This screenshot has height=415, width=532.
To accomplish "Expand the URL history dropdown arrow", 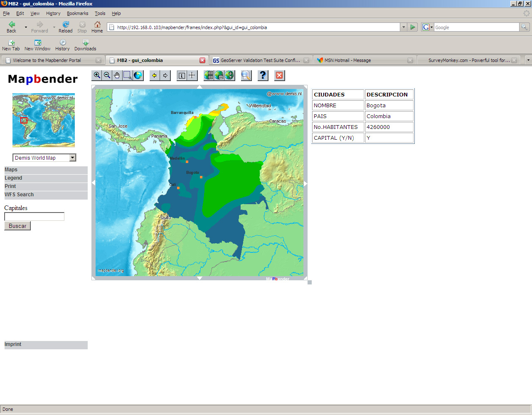I will pos(403,27).
